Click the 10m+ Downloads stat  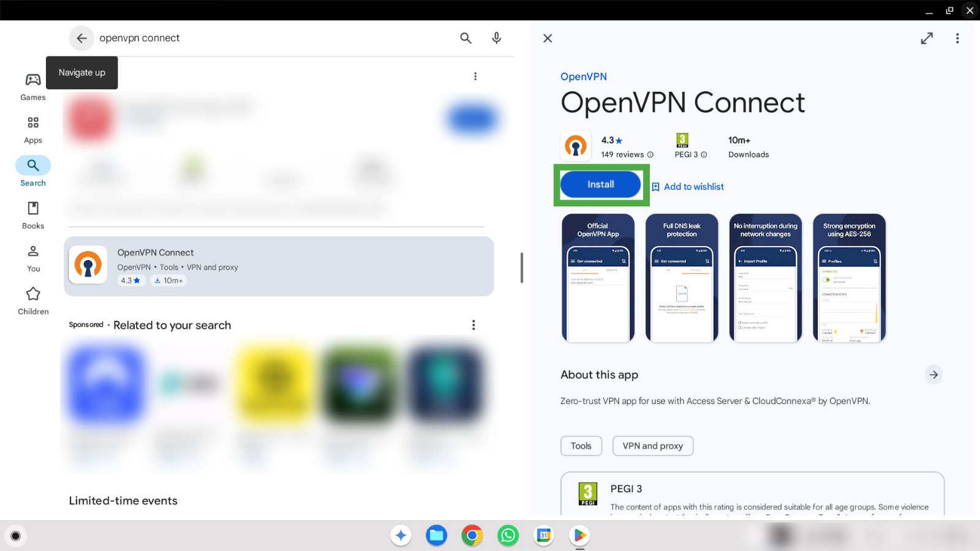pos(748,147)
